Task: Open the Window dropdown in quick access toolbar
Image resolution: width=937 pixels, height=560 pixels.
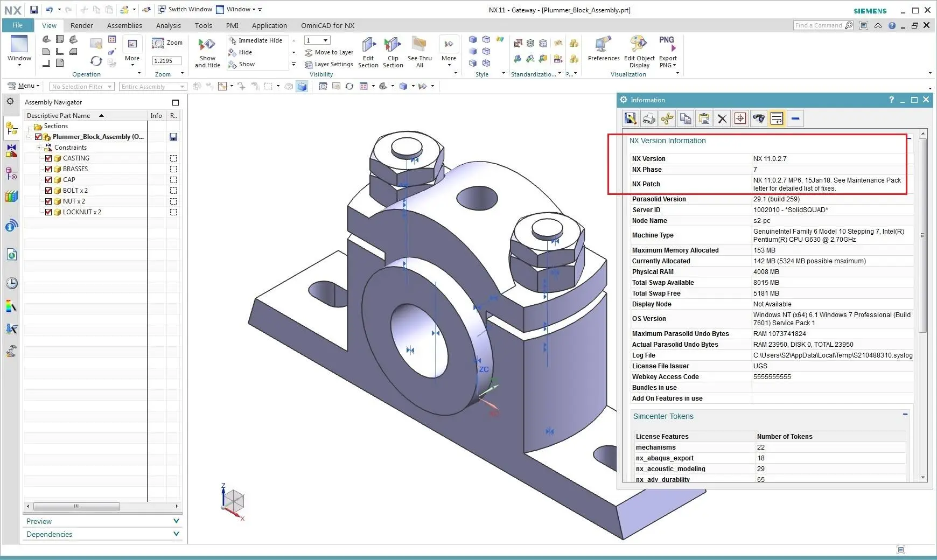Action: click(236, 9)
